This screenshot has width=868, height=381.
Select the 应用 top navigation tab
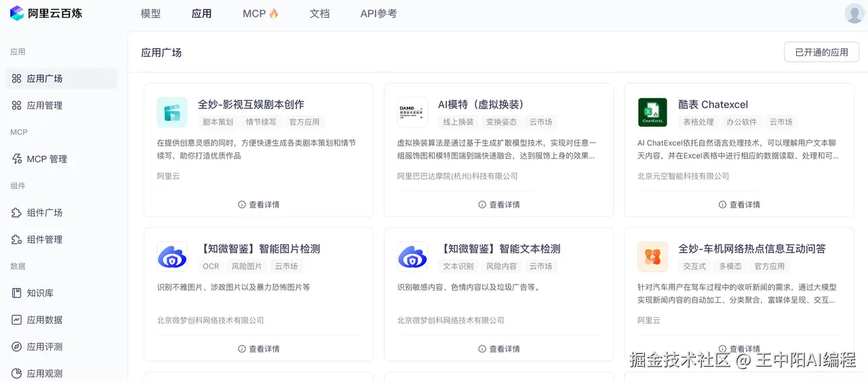point(201,14)
